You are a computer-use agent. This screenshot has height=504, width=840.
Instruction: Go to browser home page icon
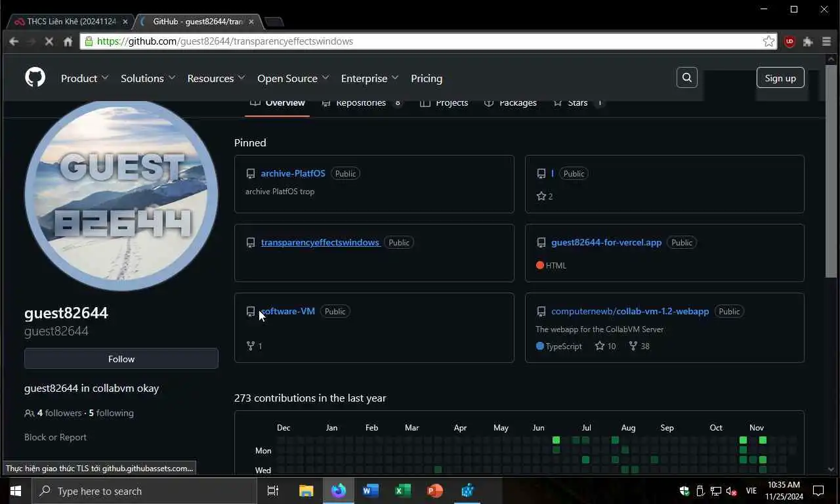coord(68,41)
